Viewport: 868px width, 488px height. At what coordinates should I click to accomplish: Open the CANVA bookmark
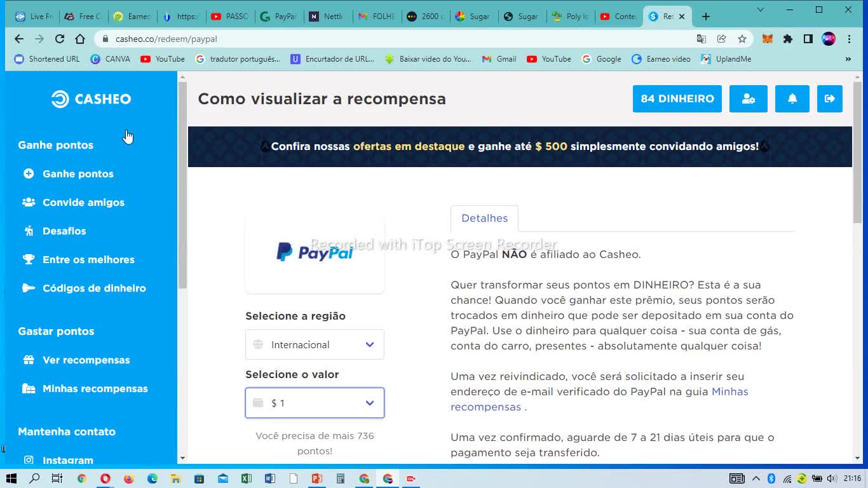pyautogui.click(x=111, y=59)
